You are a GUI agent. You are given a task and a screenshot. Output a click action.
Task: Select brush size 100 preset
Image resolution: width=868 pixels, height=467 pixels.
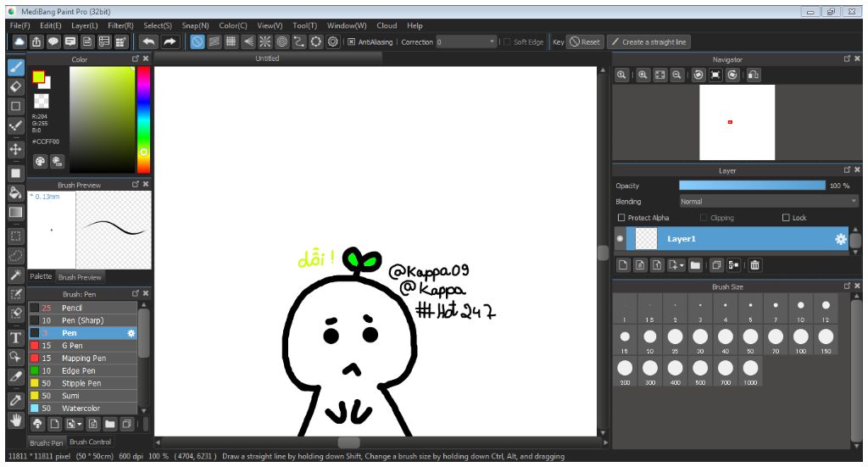[x=800, y=340]
